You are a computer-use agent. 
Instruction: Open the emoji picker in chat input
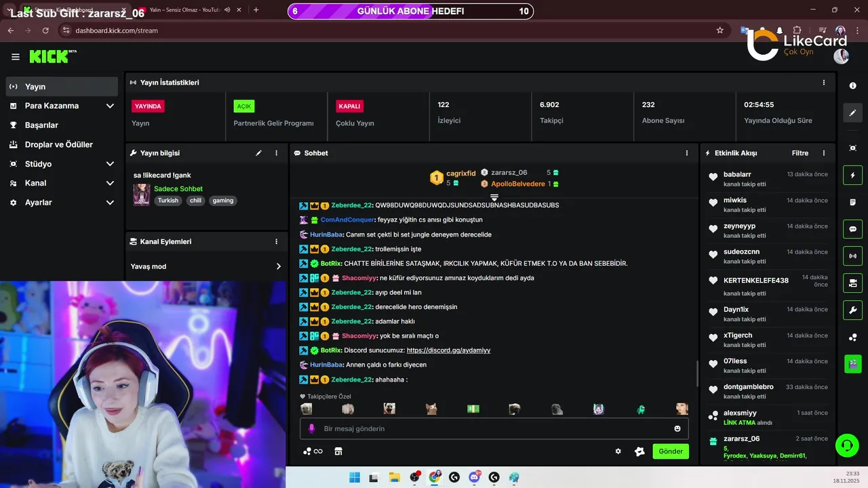(x=677, y=428)
